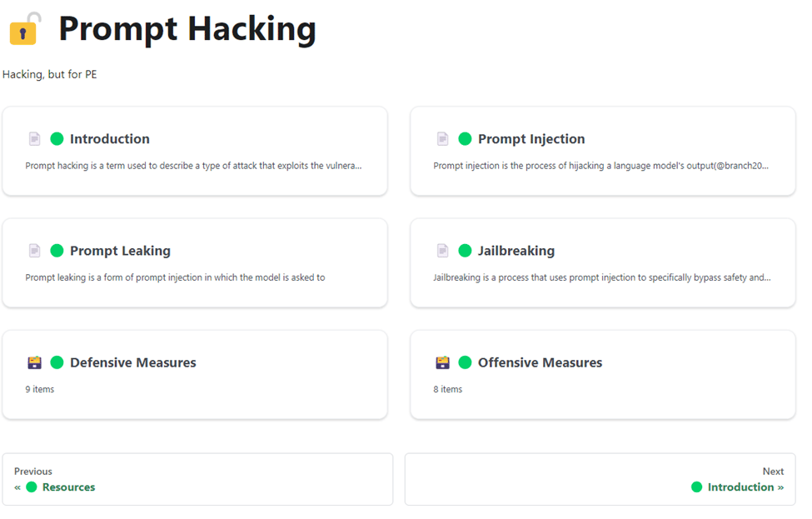Screen dimensions: 812x519
Task: Go to Previous page Resources
Action: [197, 480]
